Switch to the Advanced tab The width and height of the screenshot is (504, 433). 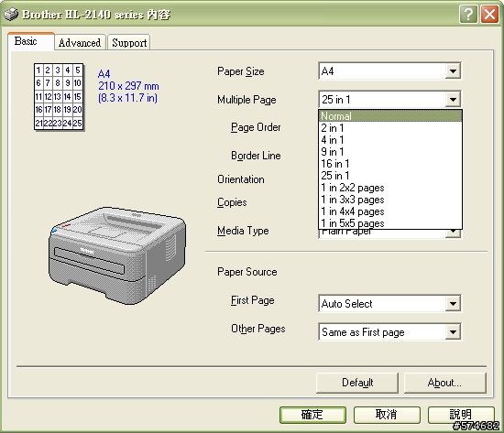pyautogui.click(x=80, y=43)
